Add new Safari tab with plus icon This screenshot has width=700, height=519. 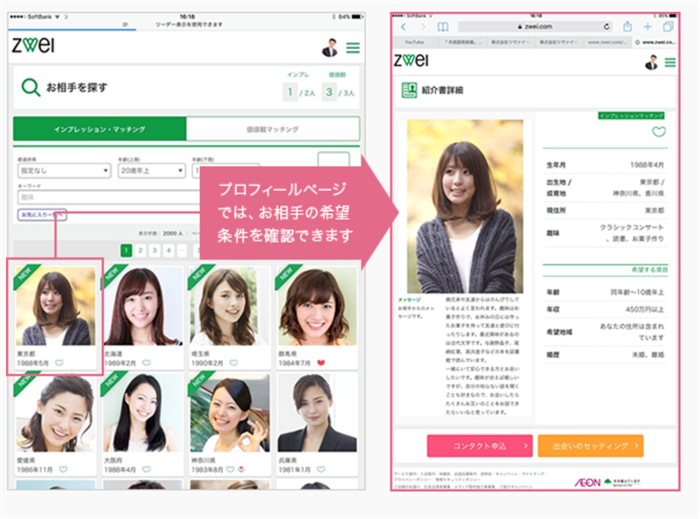pos(647,27)
